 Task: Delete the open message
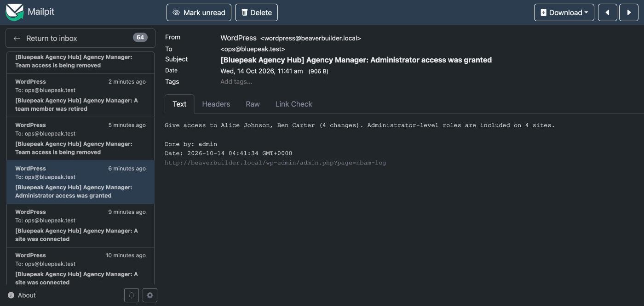pyautogui.click(x=256, y=12)
